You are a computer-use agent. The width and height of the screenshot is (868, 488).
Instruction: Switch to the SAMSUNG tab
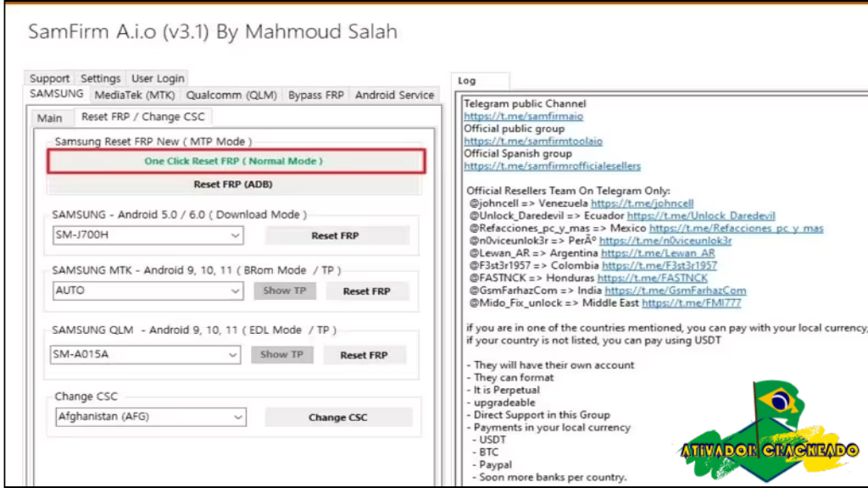(57, 93)
